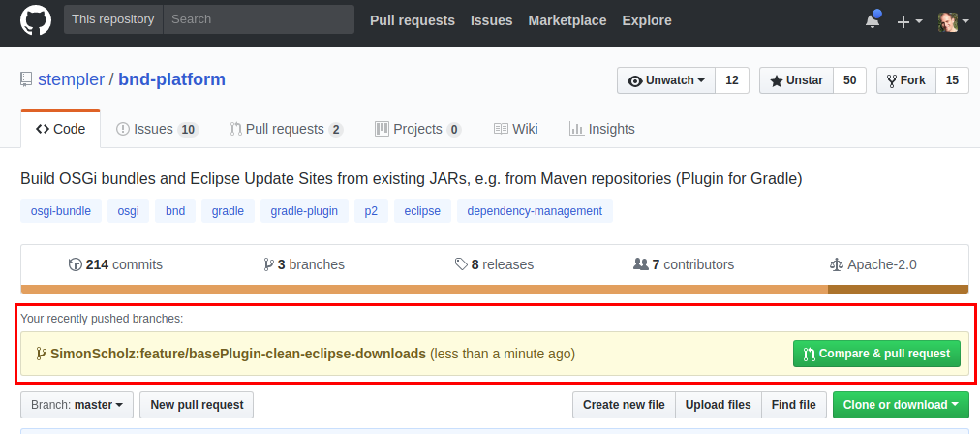Click the eclipse topic tag

pyautogui.click(x=422, y=211)
